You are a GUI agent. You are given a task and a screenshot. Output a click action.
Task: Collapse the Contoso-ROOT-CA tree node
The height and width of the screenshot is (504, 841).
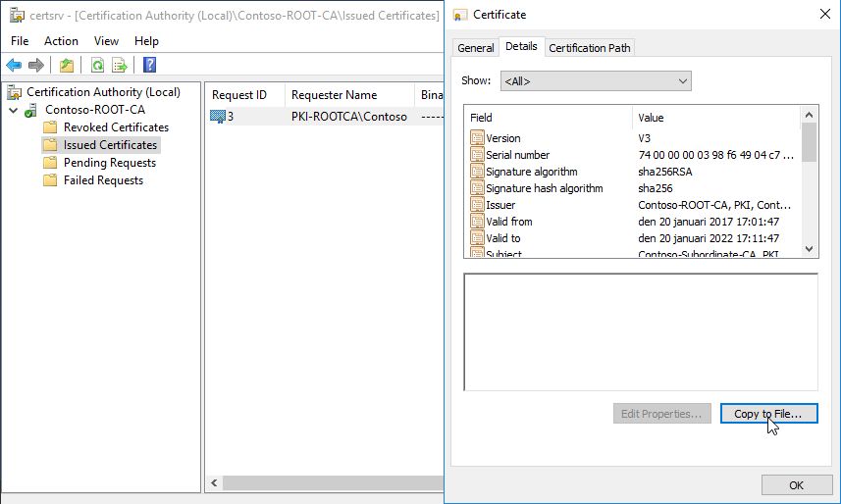coord(14,111)
